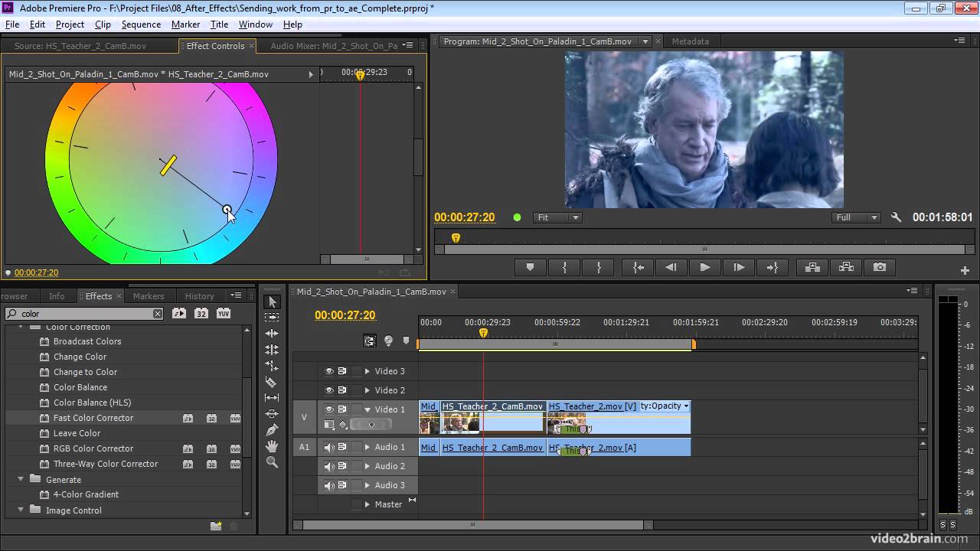Step forward one frame
The width and height of the screenshot is (980, 551).
click(x=738, y=267)
